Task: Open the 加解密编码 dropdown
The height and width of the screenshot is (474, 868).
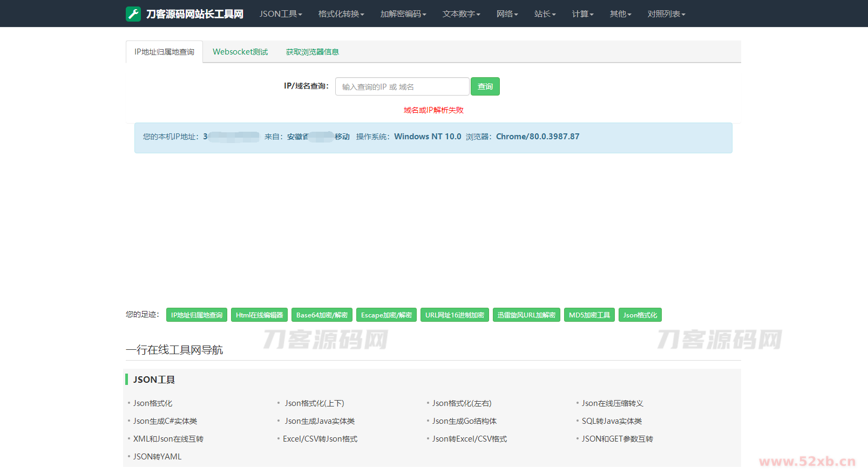Action: coord(403,14)
